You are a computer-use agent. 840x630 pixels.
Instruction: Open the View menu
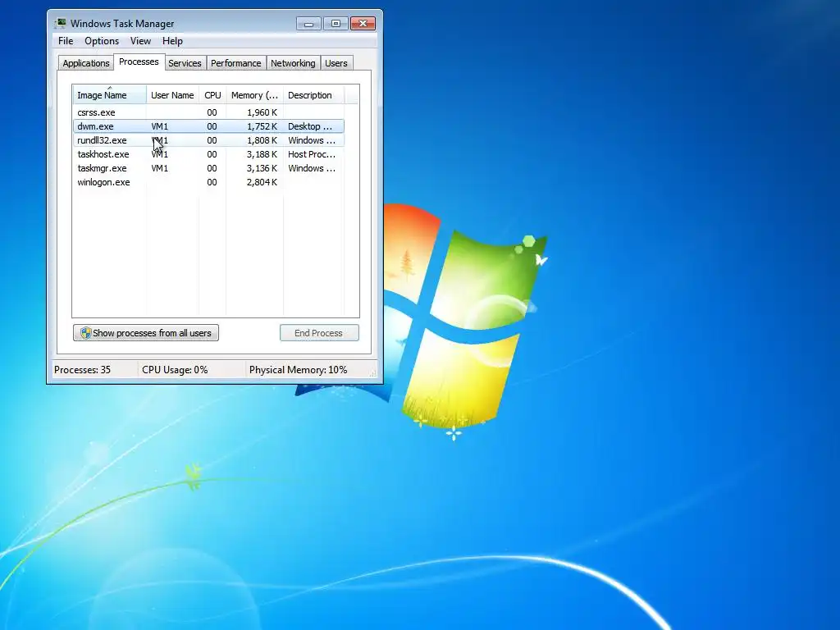(x=140, y=41)
